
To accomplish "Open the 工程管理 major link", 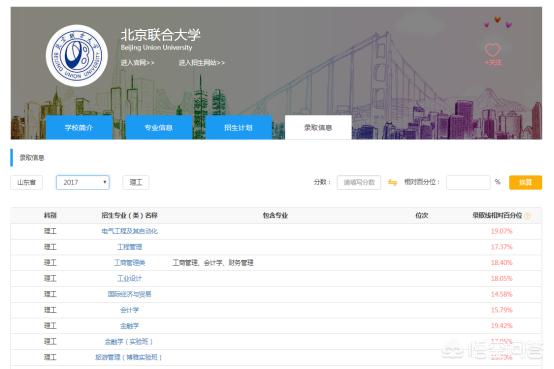I will [129, 247].
